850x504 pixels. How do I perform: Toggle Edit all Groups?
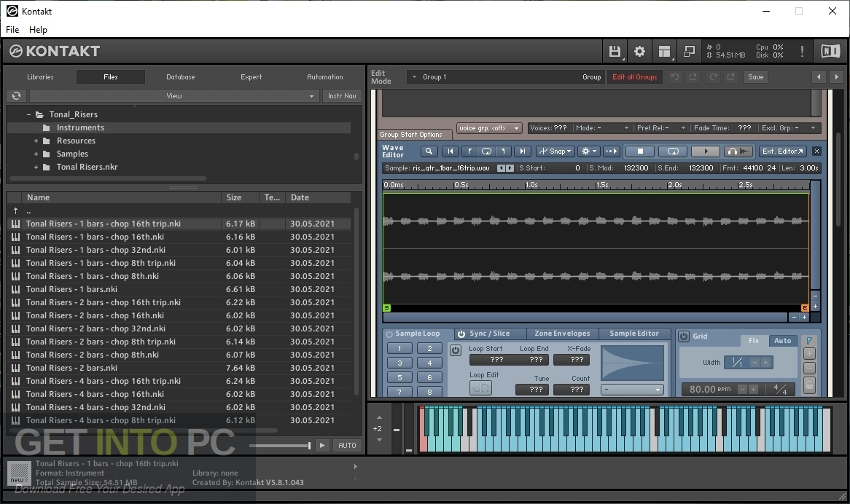[634, 77]
